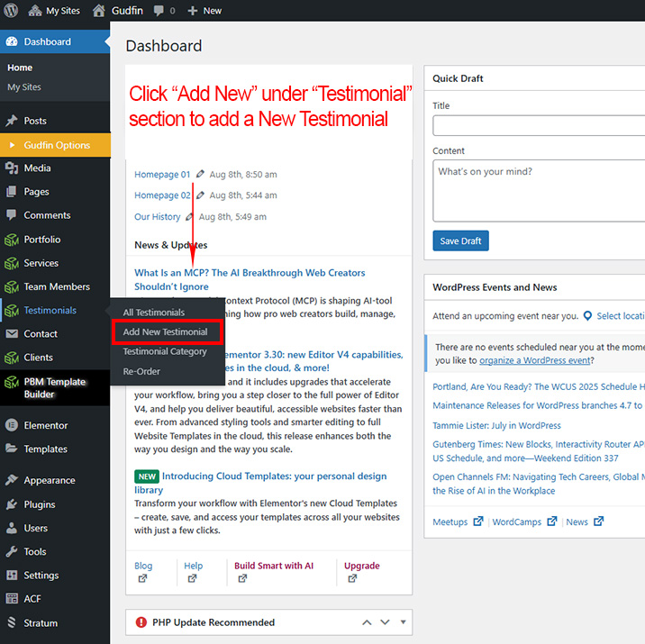This screenshot has height=644, width=645.
Task: Click the Quick Draft Title field
Action: click(539, 124)
